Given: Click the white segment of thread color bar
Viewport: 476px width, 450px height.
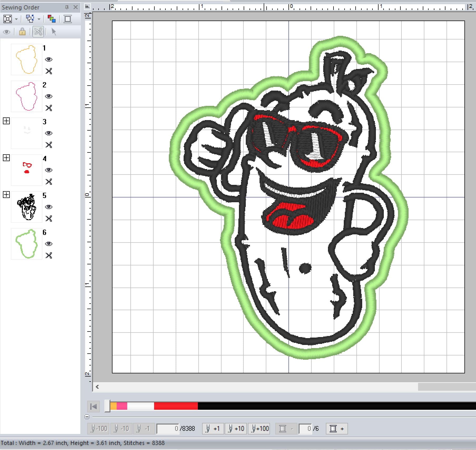Looking at the screenshot, I should (141, 406).
